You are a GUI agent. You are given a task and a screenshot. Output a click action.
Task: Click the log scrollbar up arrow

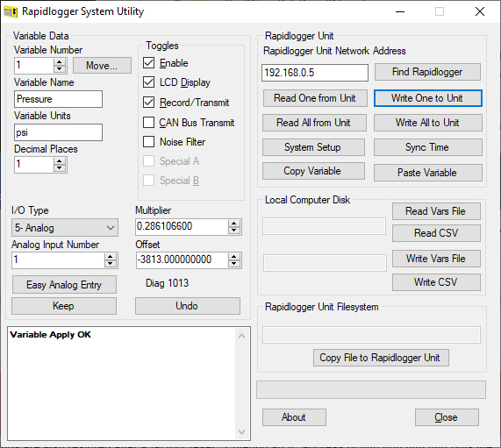coord(242,336)
